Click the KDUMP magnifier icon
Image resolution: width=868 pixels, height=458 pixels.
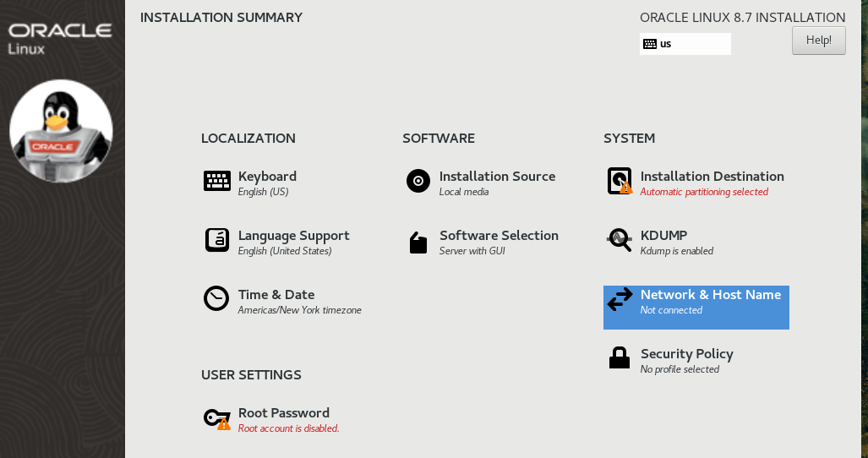[x=620, y=240]
